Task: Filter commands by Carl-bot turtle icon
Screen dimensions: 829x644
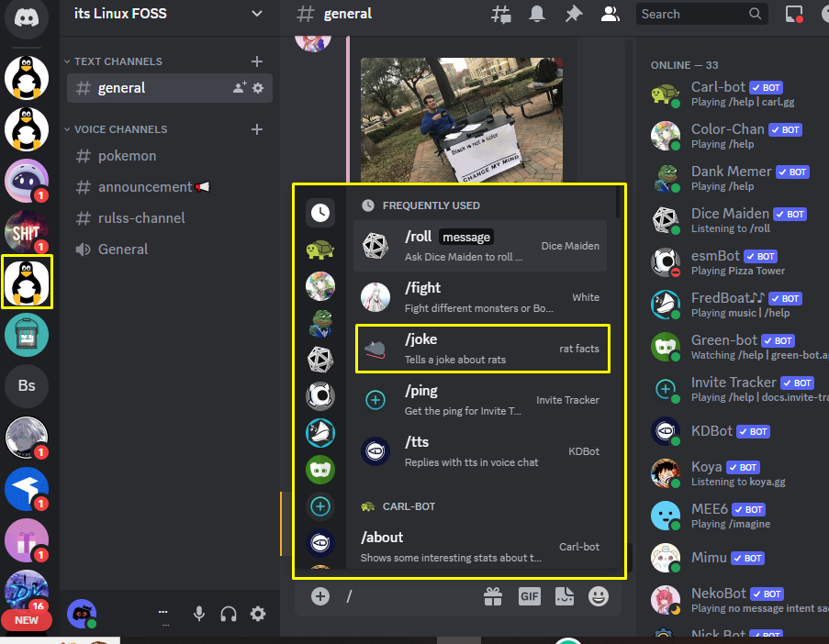Action: 320,250
